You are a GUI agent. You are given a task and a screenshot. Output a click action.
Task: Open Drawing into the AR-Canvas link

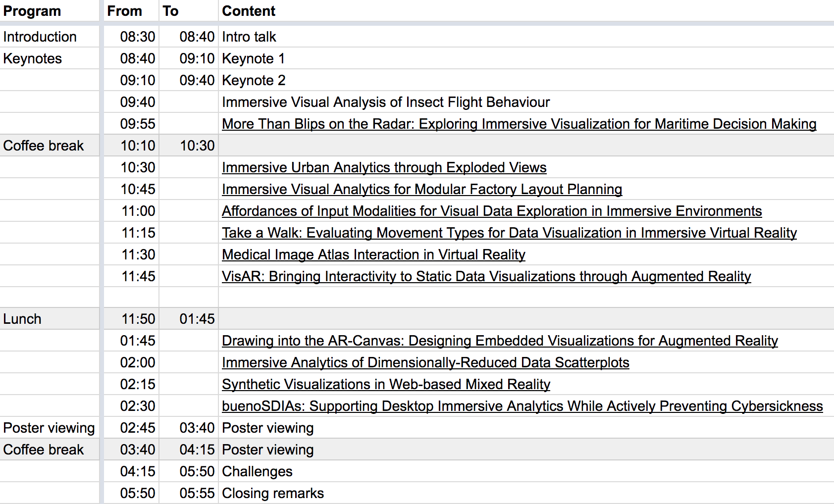pyautogui.click(x=500, y=341)
